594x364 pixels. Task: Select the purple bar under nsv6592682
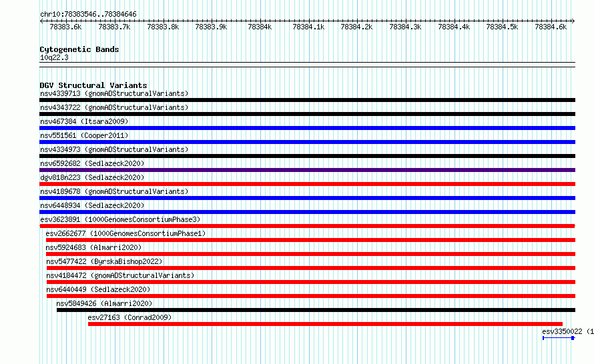pyautogui.click(x=307, y=170)
